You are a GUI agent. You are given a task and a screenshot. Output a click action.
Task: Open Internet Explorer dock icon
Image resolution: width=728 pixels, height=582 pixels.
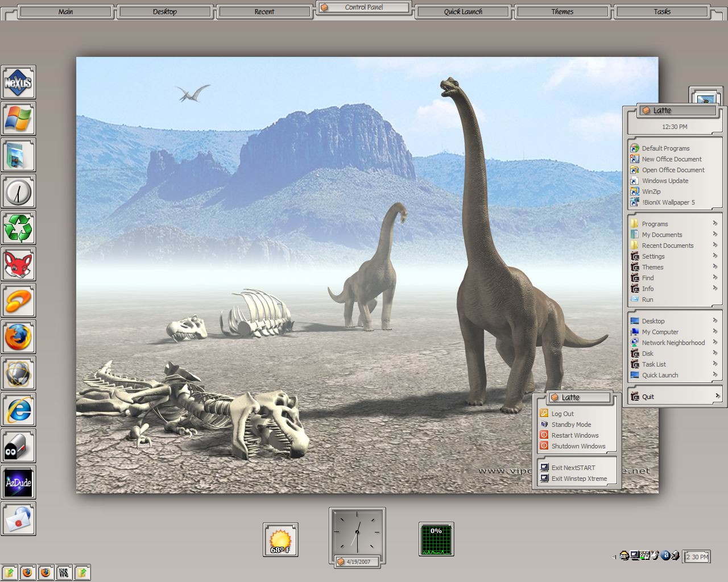pos(18,410)
